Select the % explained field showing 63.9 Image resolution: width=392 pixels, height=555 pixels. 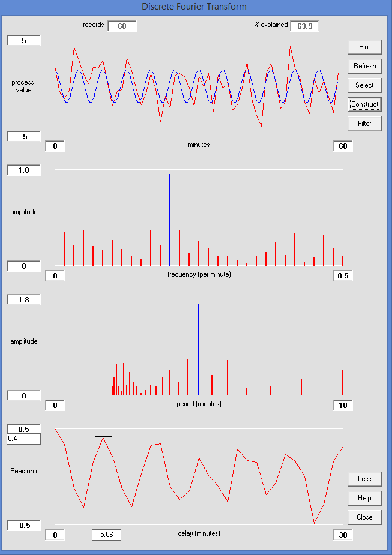coord(304,26)
